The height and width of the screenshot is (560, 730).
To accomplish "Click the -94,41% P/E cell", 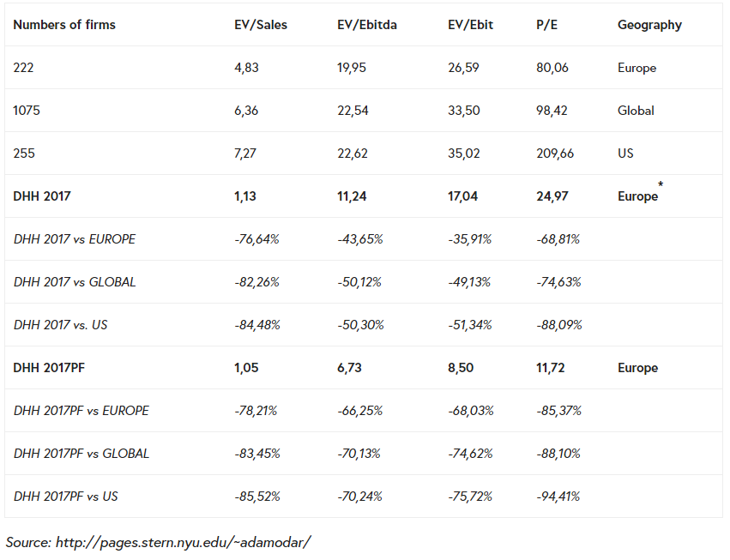I will point(558,497).
